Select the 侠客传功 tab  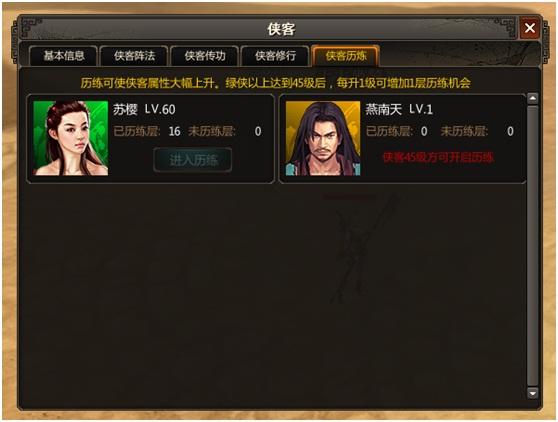204,56
